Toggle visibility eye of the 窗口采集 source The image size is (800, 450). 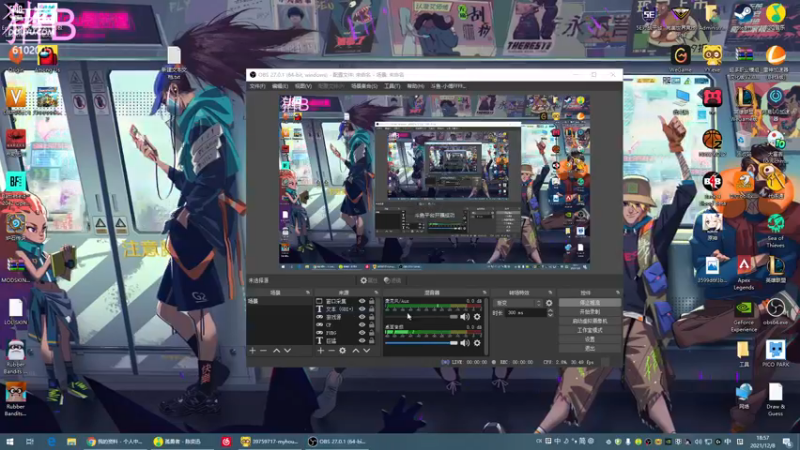362,301
